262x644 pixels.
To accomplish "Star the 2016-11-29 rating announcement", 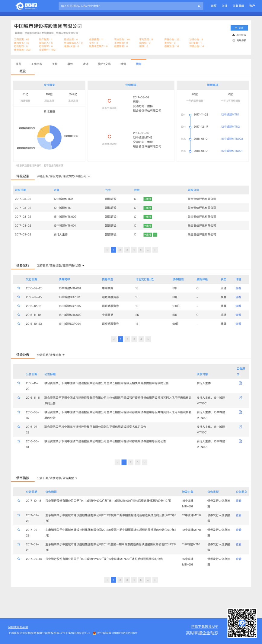I will (19, 383).
